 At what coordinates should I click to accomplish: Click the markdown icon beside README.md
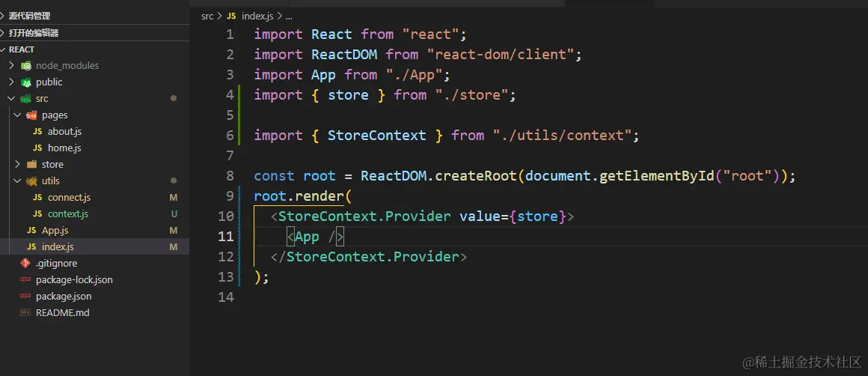tap(25, 312)
